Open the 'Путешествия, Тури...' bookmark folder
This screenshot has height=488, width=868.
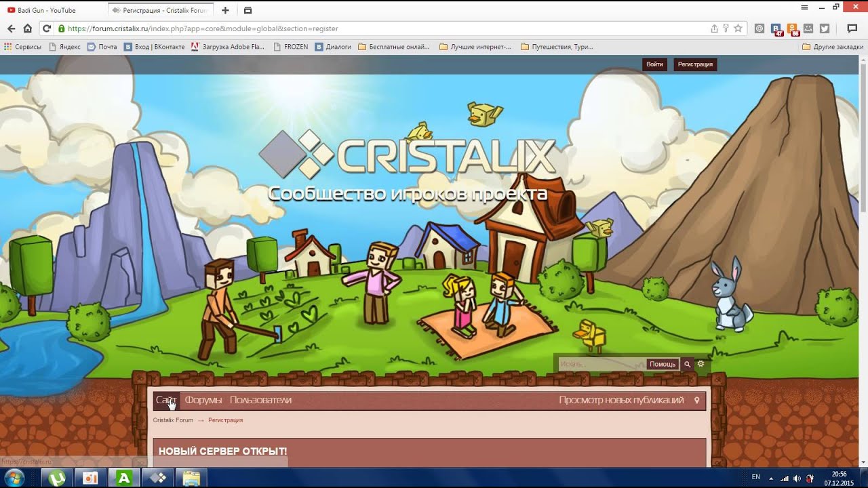pos(557,47)
